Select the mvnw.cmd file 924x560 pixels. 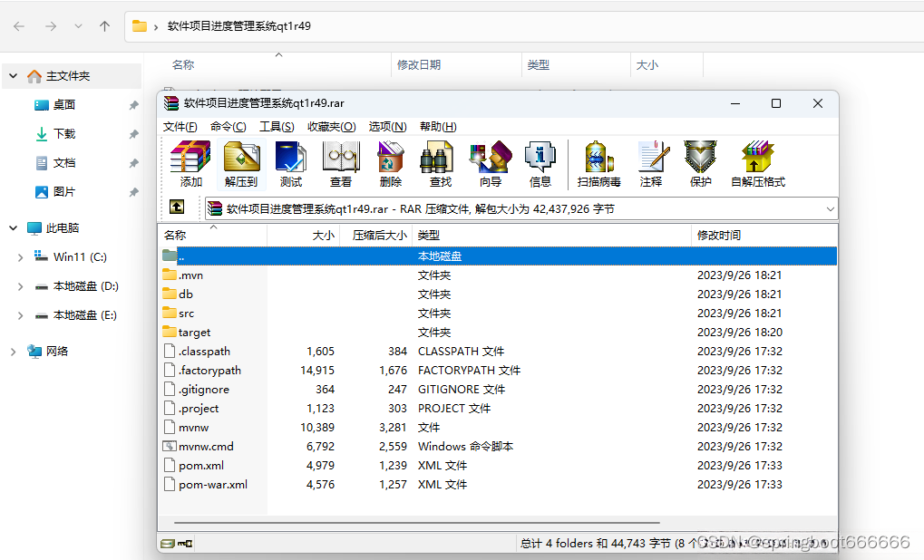[x=498, y=447]
